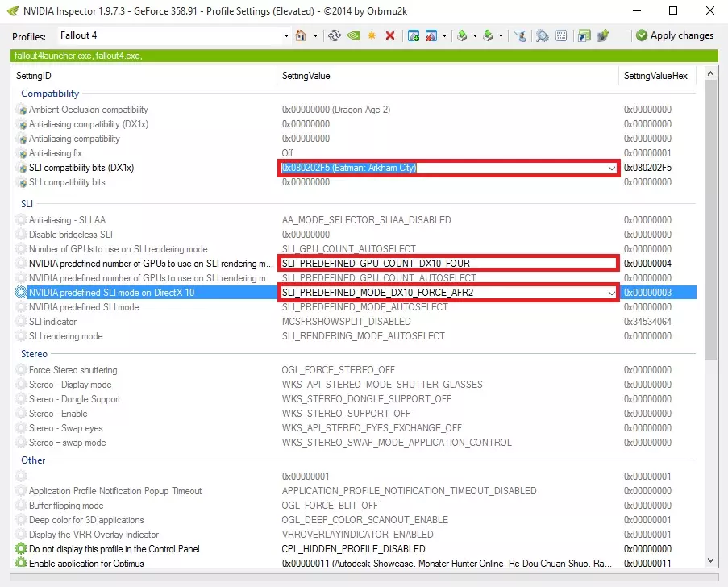Open the export profile dropdown arrow
Viewport: 728px width, 587px height.
point(475,35)
